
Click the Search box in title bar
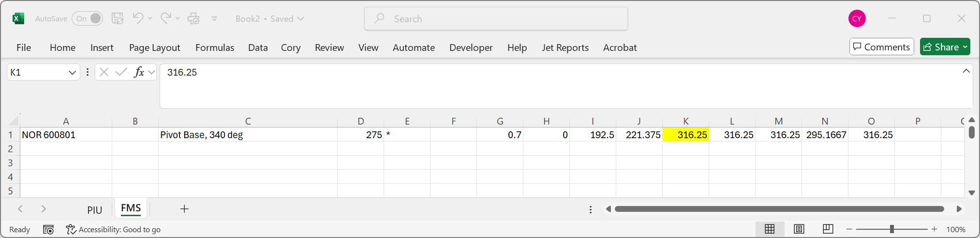click(496, 19)
